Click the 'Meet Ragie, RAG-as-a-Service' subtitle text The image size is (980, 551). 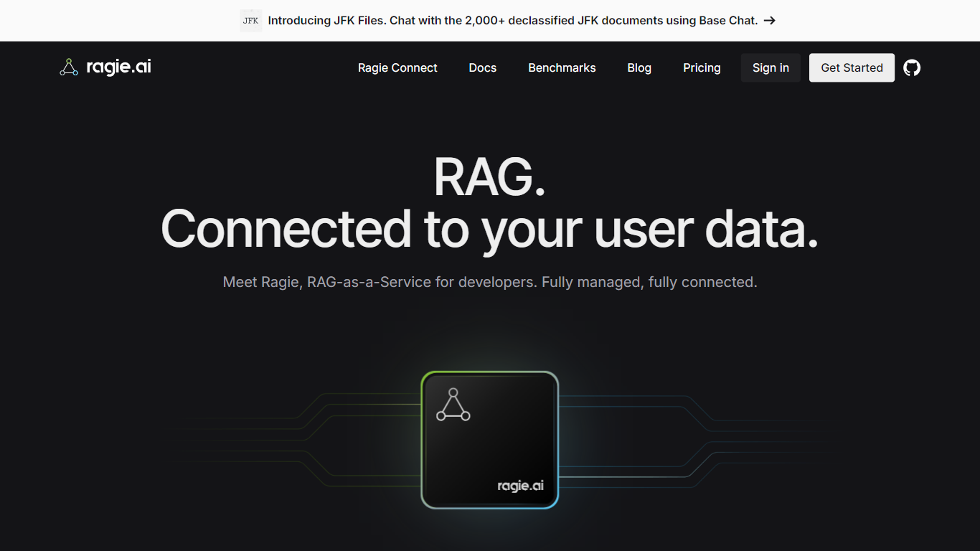tap(490, 282)
